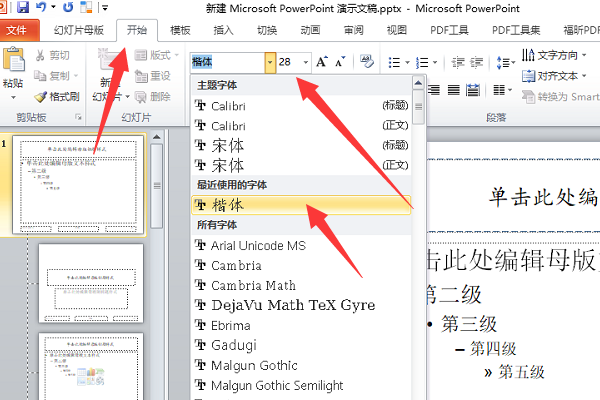Open the font name dropdown arrow
600x400 pixels.
tap(269, 62)
